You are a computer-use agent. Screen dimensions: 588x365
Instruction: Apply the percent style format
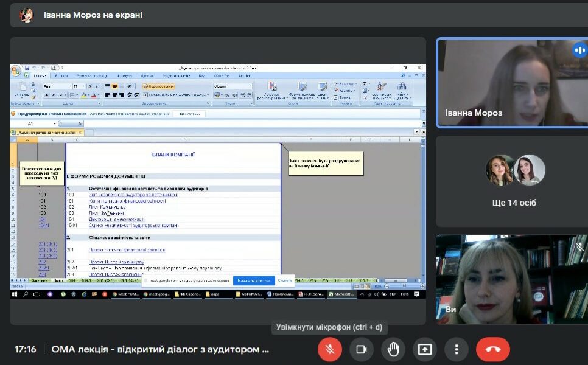click(227, 95)
